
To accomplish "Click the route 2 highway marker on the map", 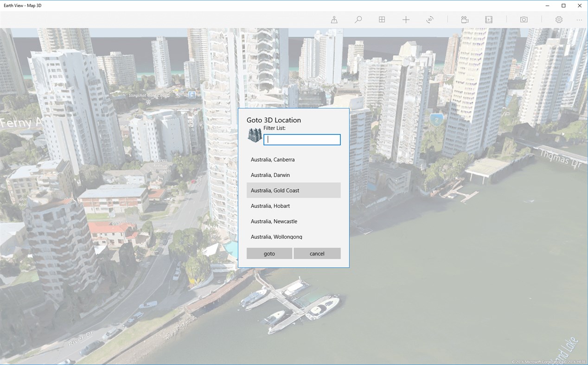I will pyautogui.click(x=435, y=119).
